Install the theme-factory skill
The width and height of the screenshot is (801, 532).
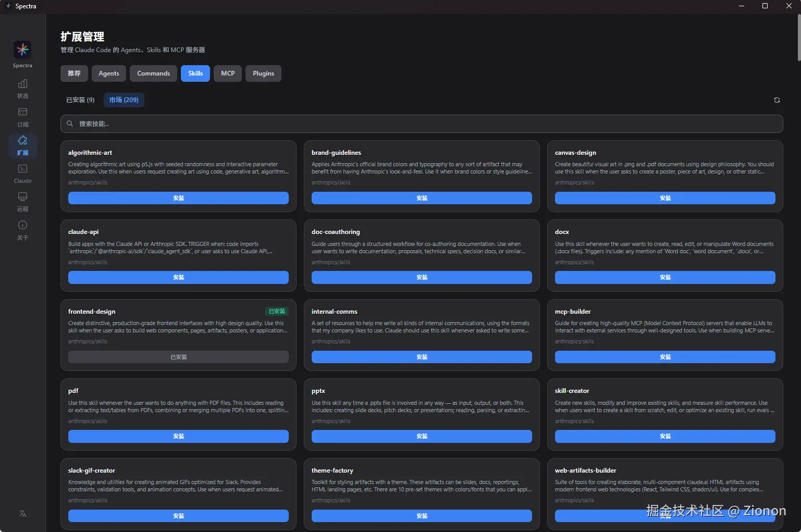click(x=422, y=516)
